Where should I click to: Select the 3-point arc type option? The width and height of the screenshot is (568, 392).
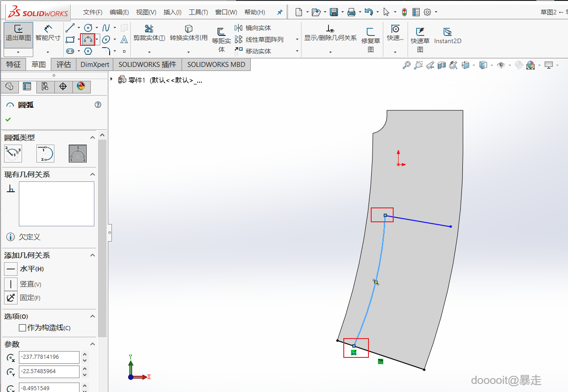(x=78, y=154)
